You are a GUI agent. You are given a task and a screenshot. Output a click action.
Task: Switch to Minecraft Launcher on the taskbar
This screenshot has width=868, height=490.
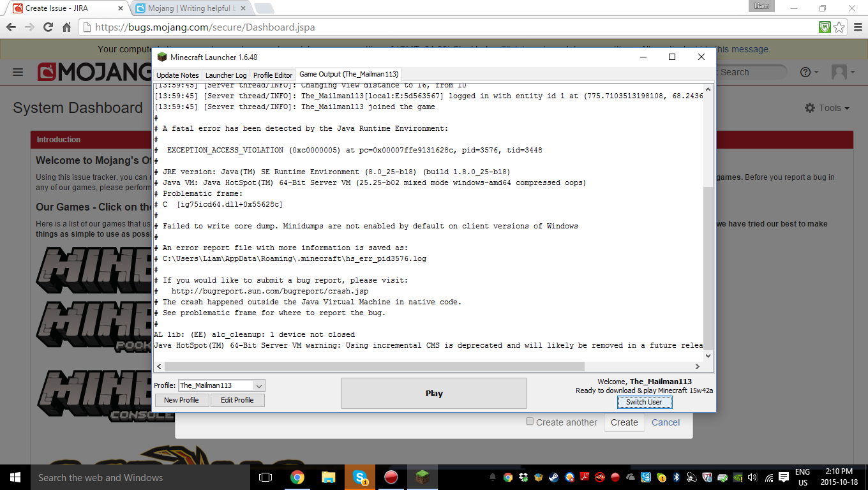[x=422, y=477]
